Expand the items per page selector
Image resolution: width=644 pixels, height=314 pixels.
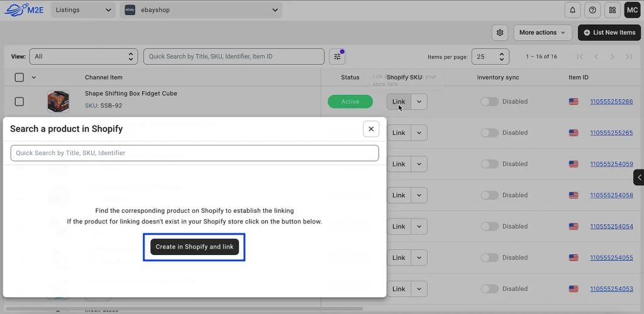pos(490,57)
